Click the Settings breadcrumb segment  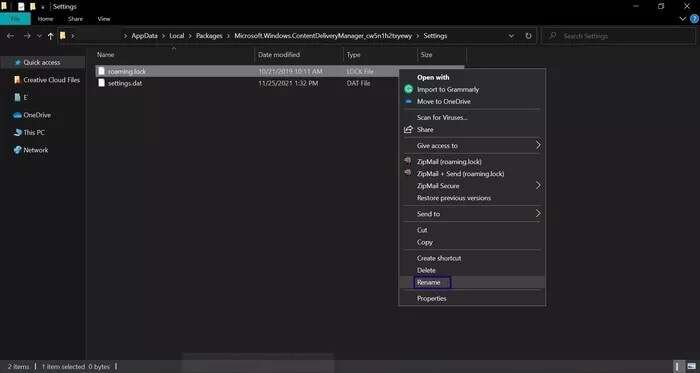click(435, 36)
